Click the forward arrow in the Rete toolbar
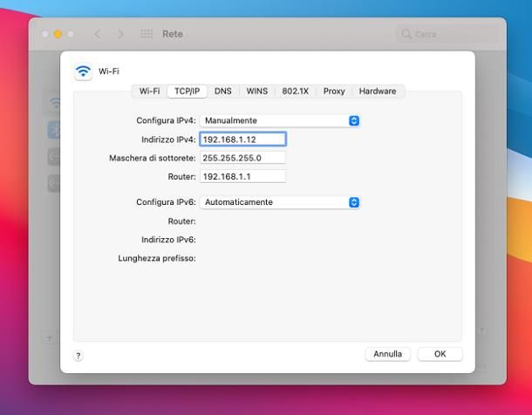Viewport: 532px width, 415px height. [120, 34]
